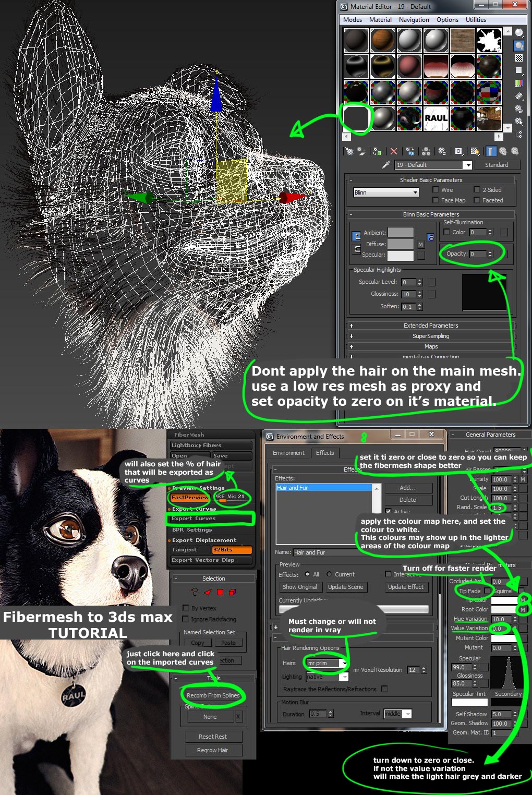Open Material ID Channel flyout icon
This screenshot has width=532, height=795.
[x=458, y=151]
